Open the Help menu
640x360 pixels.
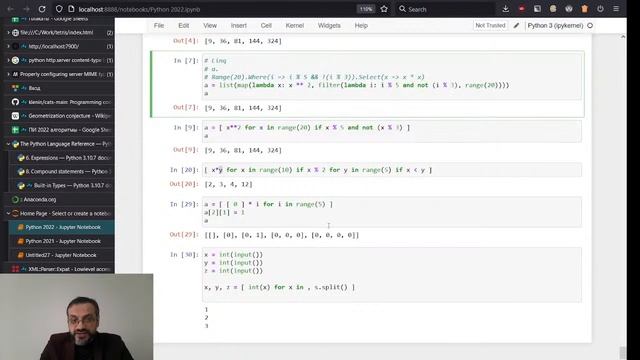click(361, 25)
